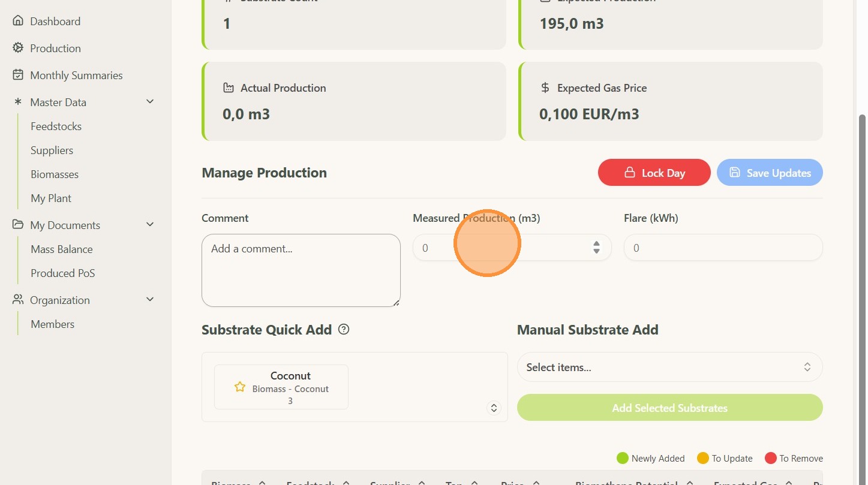The height and width of the screenshot is (485, 868).
Task: Toggle the Coconut favorite star
Action: (x=240, y=387)
